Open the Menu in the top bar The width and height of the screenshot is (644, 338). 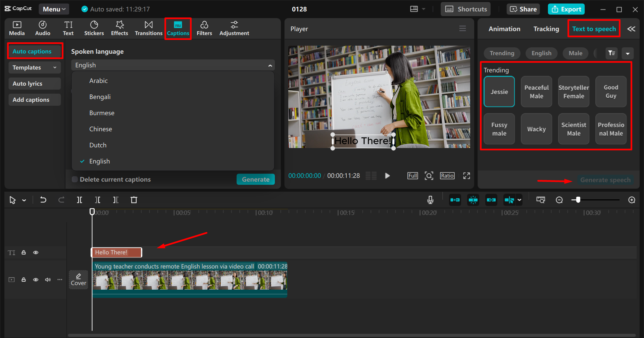pyautogui.click(x=54, y=9)
